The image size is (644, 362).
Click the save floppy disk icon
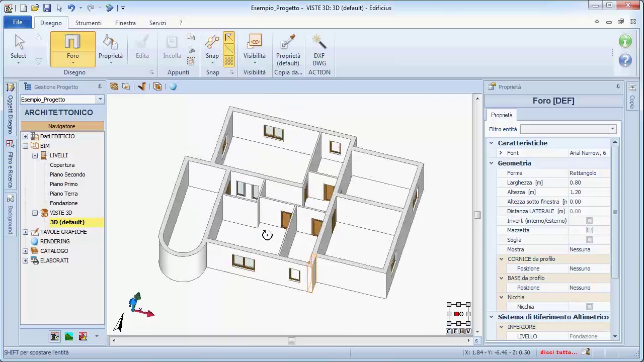pyautogui.click(x=47, y=8)
